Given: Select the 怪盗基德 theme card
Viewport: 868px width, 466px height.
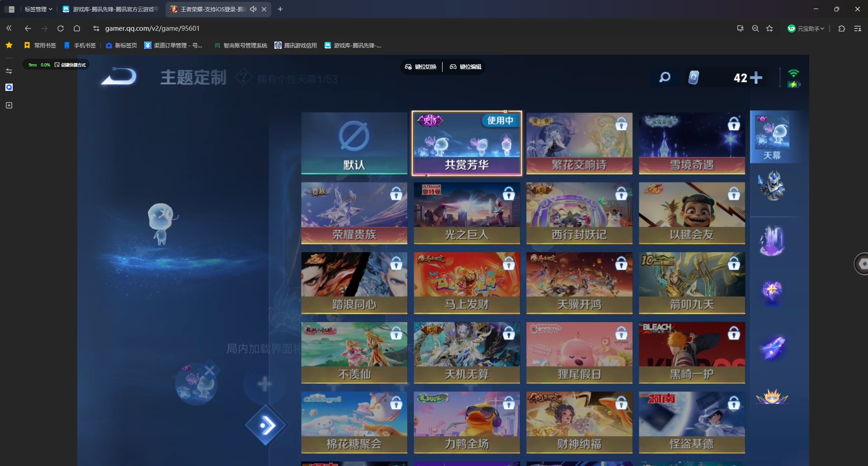Looking at the screenshot, I should 692,423.
